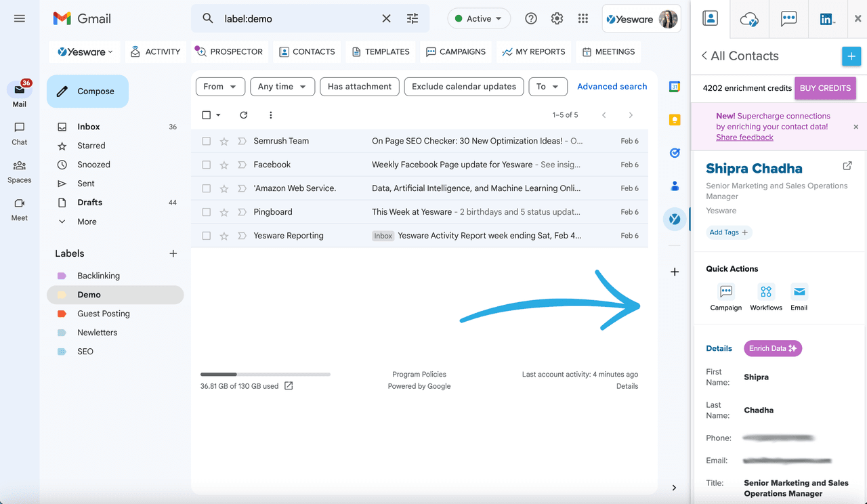Screen dimensions: 867x504
Task: Open the Templates tab
Action: [380, 51]
